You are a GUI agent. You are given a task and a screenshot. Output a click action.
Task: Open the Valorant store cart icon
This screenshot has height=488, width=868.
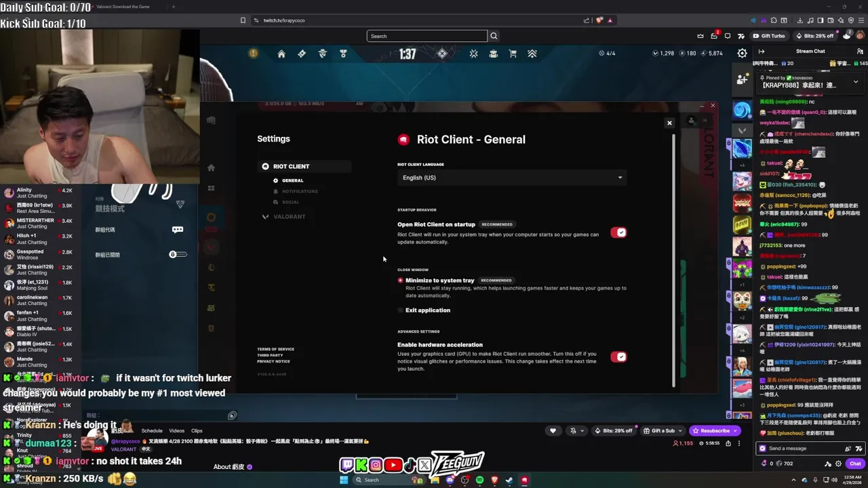513,54
